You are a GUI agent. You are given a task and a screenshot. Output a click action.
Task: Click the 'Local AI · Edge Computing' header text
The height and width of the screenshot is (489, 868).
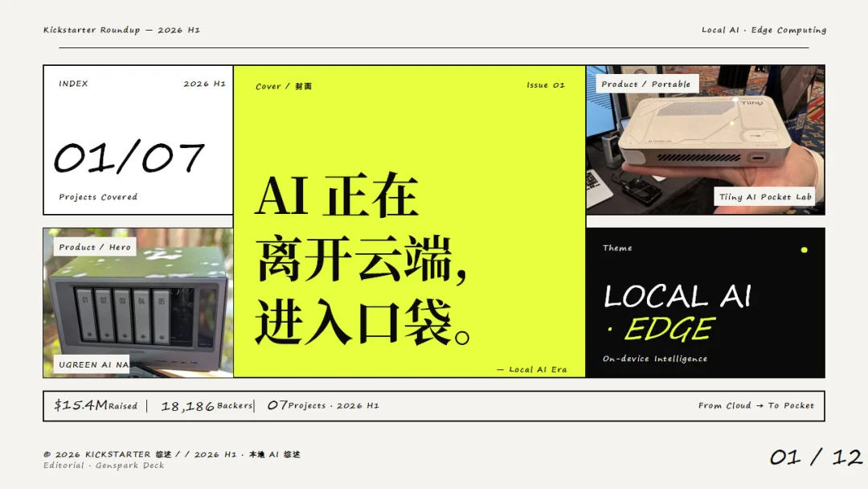(x=764, y=30)
